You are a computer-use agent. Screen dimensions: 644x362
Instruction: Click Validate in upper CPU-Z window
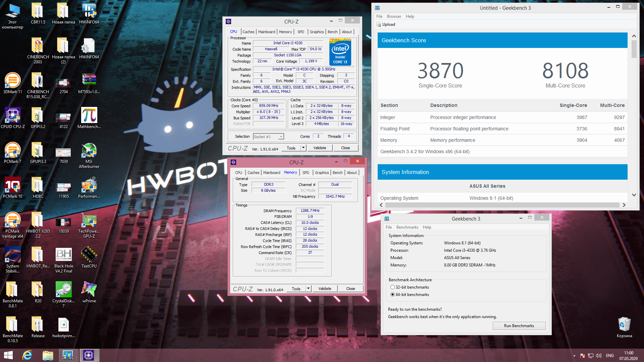(x=320, y=148)
